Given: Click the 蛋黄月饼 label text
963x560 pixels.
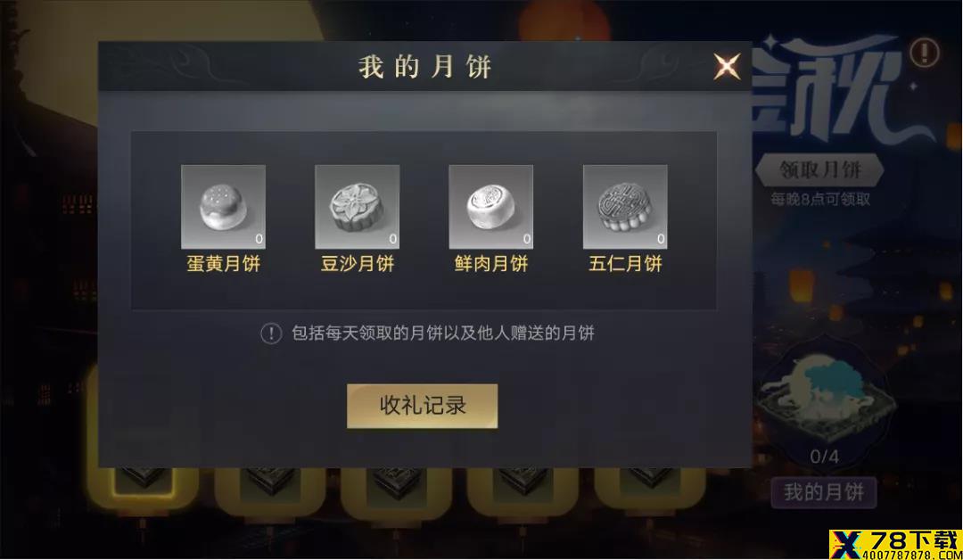Looking at the screenshot, I should coord(224,263).
